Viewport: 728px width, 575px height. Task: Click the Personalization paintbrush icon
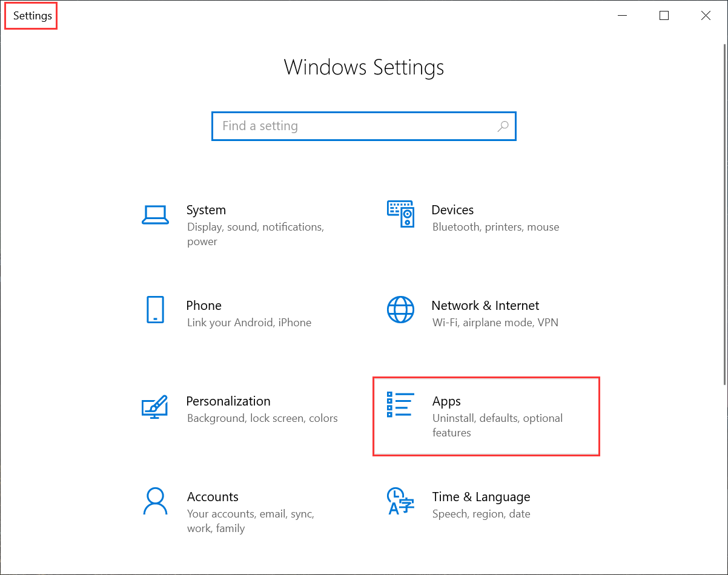tap(154, 406)
